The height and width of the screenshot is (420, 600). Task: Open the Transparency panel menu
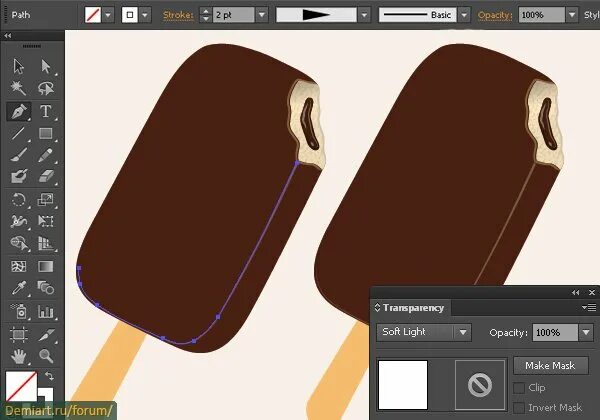(x=589, y=307)
